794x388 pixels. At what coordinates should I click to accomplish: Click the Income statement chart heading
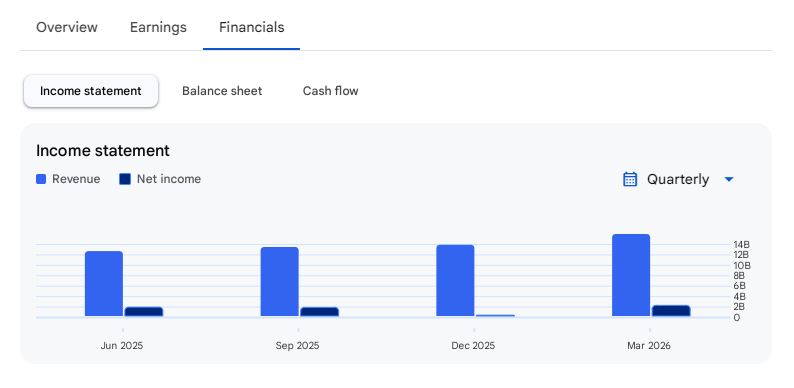click(103, 151)
